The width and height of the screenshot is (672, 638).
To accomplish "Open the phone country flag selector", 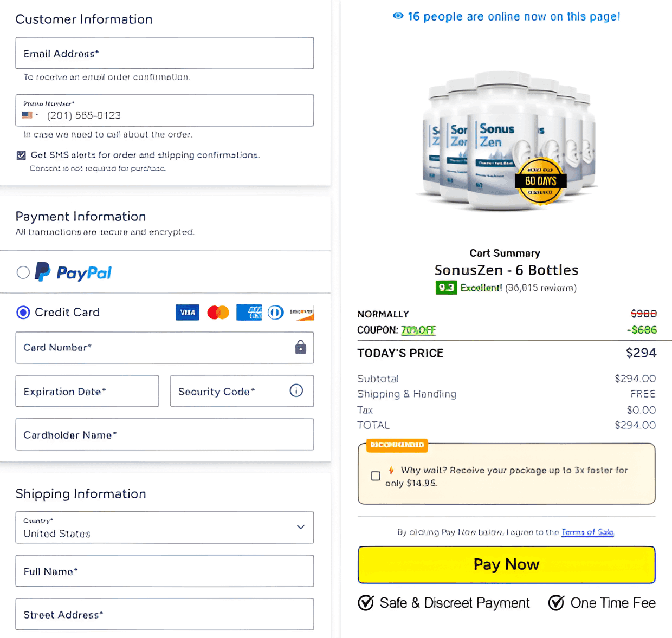I will coord(30,115).
